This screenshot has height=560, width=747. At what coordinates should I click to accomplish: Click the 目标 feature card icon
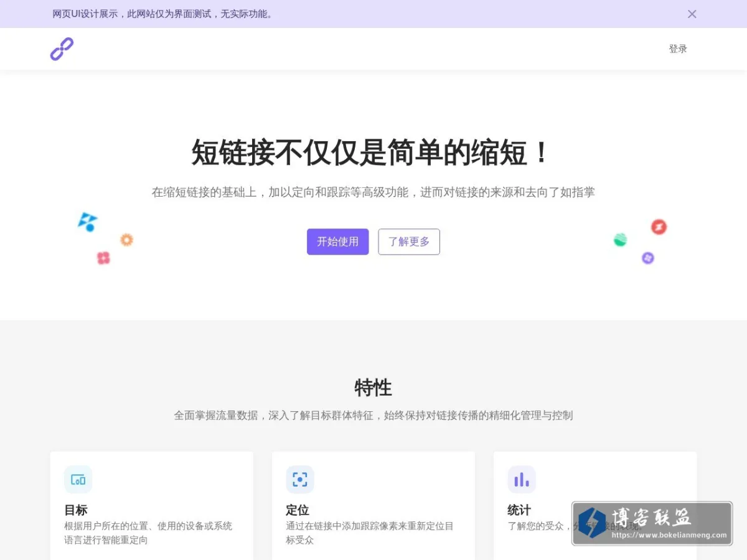click(x=78, y=480)
